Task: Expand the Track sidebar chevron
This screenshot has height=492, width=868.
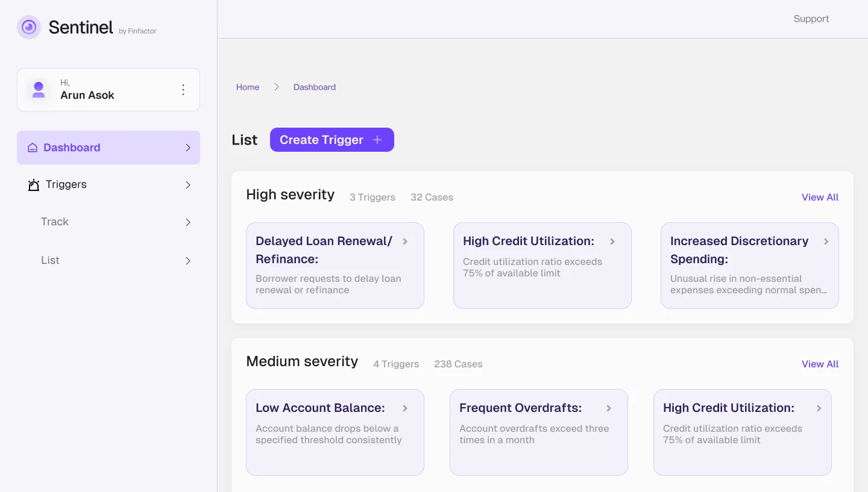Action: (188, 222)
